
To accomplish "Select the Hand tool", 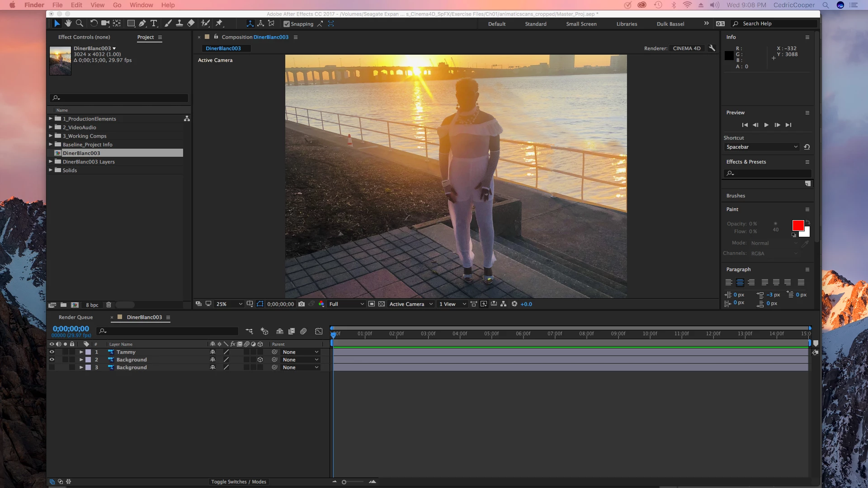I will click(68, 23).
